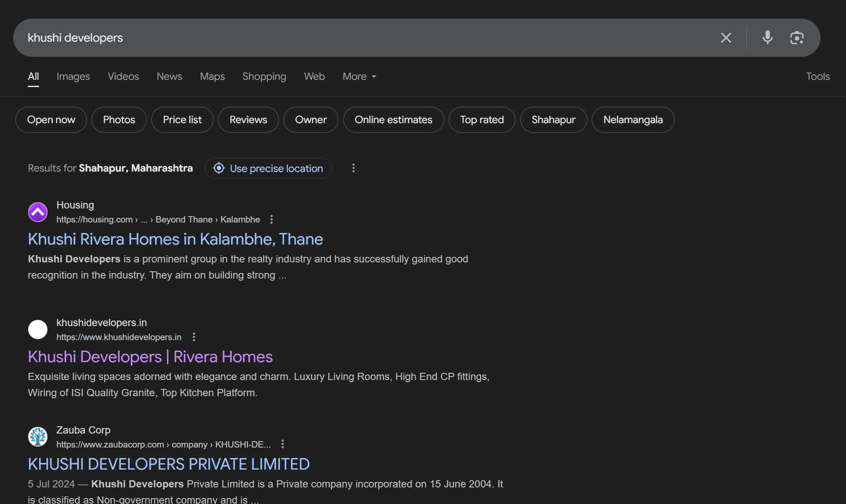Toggle the Open now filter chip
Image resolution: width=846 pixels, height=504 pixels.
(x=51, y=120)
